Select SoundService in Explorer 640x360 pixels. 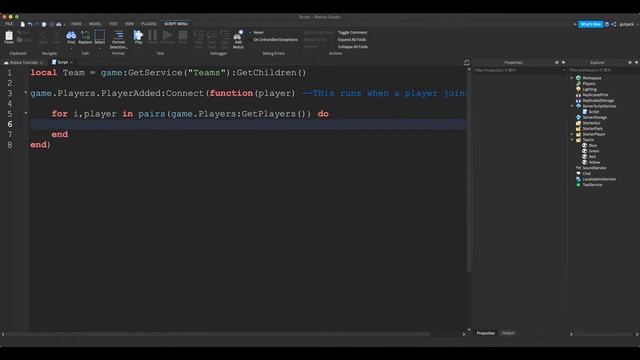coord(594,168)
